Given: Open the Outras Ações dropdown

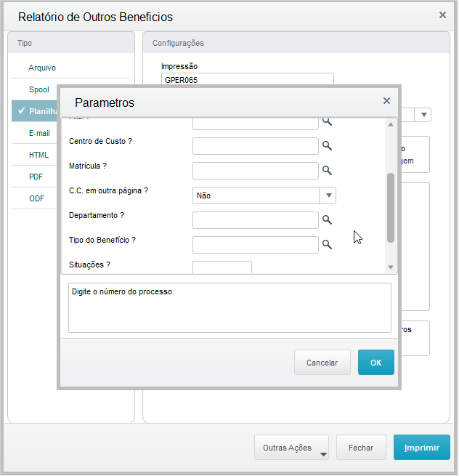Looking at the screenshot, I should tap(291, 448).
